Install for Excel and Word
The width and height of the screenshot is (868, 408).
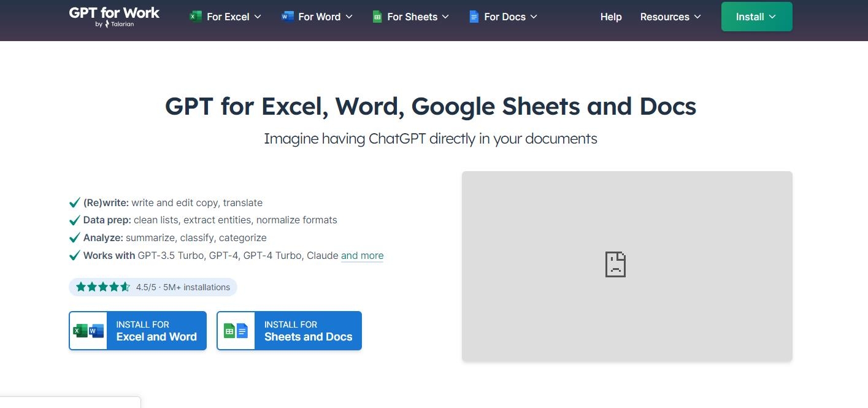[137, 331]
